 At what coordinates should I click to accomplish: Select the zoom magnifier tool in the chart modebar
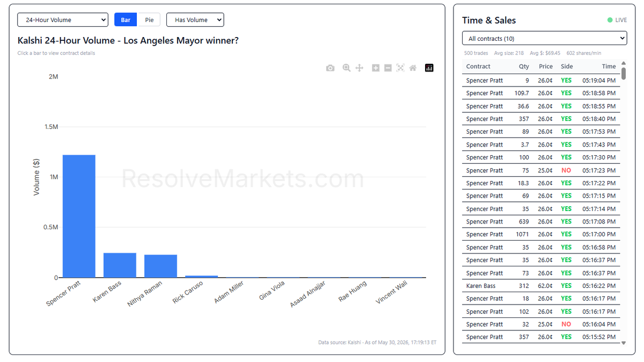(x=347, y=68)
